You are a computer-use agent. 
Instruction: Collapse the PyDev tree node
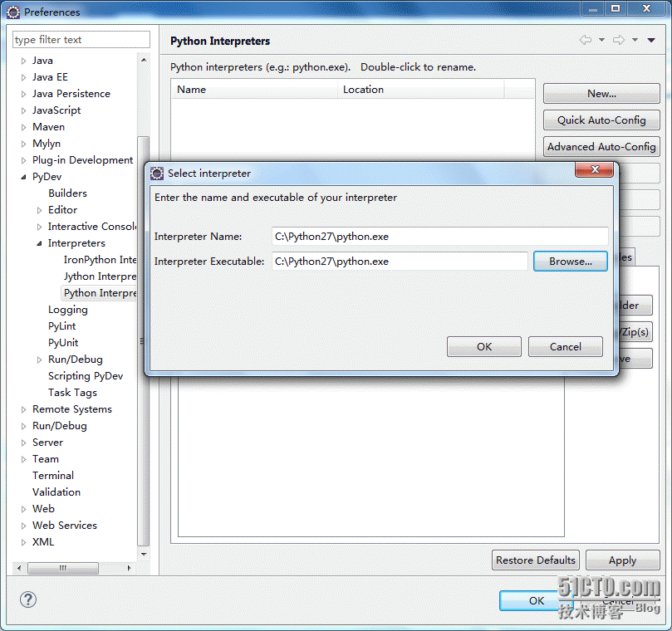(23, 177)
